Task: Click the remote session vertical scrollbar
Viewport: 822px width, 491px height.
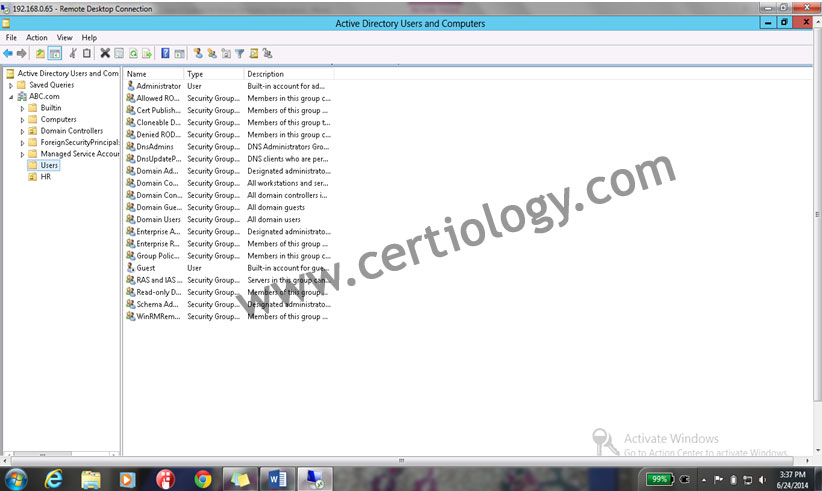Action: point(817,215)
